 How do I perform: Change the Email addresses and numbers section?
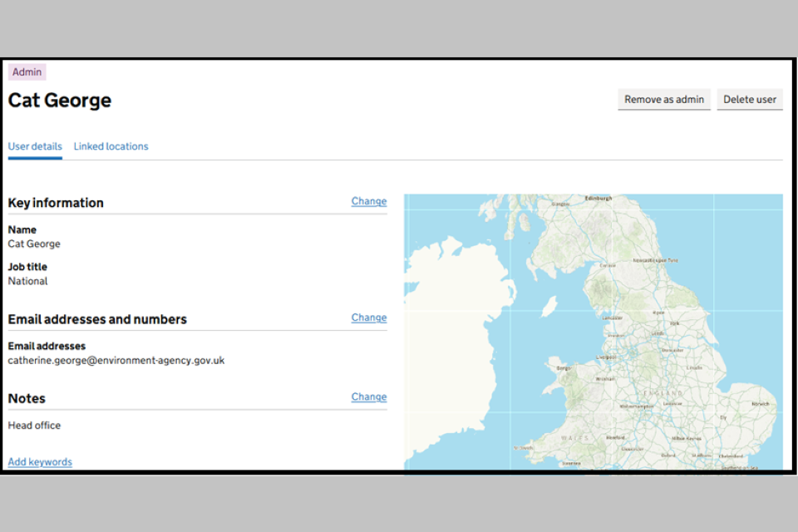[368, 318]
